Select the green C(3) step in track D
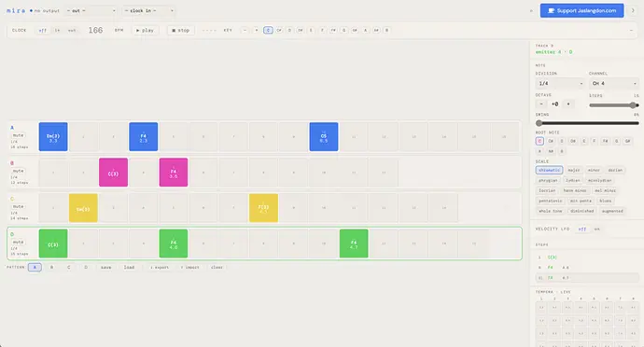 point(53,244)
